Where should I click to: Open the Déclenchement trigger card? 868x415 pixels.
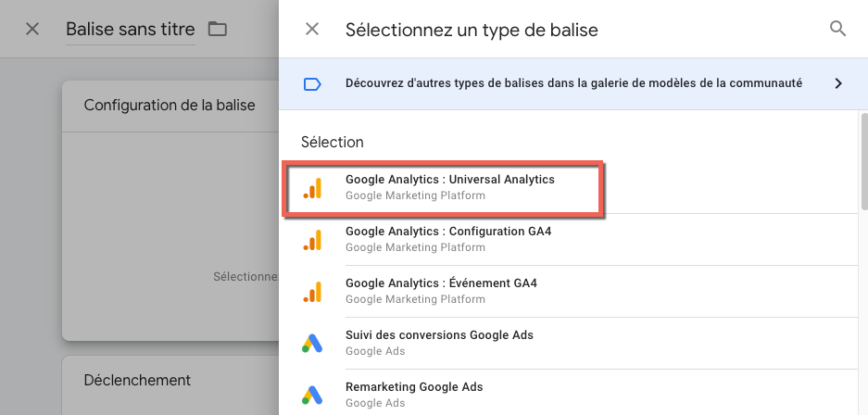point(137,380)
